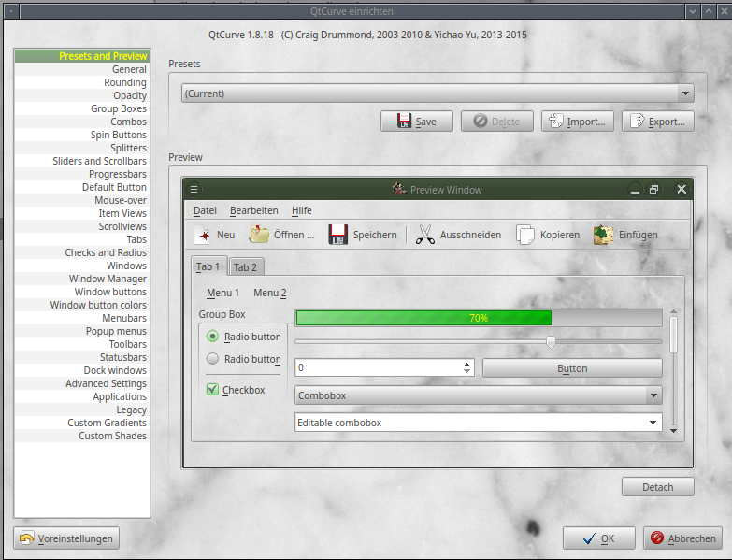Select Opacity in the settings list
732x560 pixels.
click(82, 95)
